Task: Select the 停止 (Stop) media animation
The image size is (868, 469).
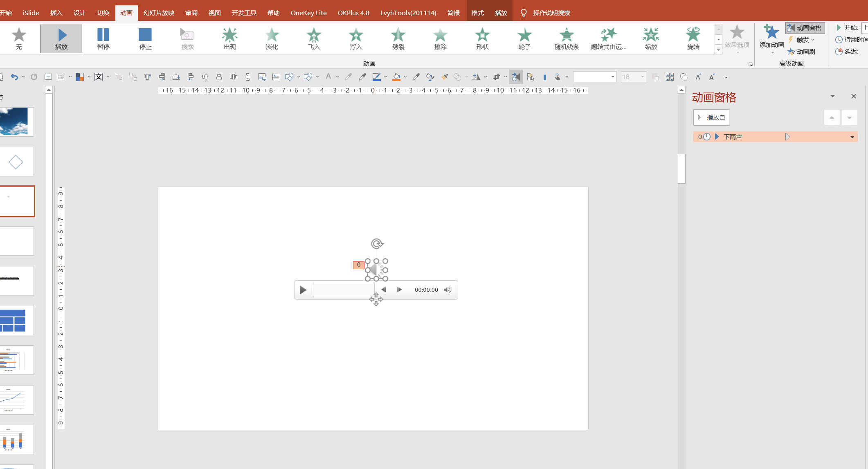Action: 146,39
